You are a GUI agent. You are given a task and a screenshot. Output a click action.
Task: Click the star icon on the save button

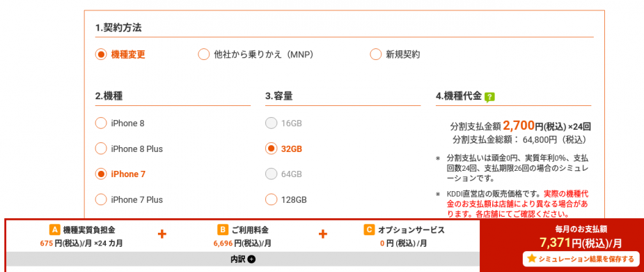(x=532, y=259)
